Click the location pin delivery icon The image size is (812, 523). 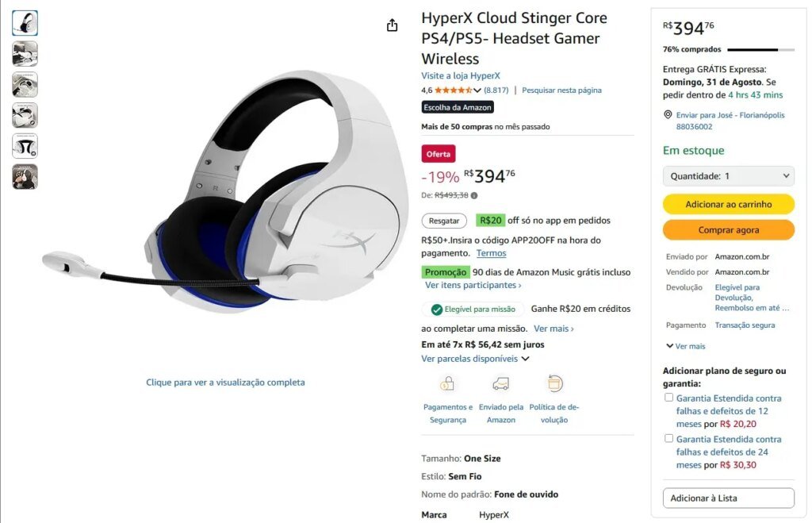pyautogui.click(x=668, y=114)
